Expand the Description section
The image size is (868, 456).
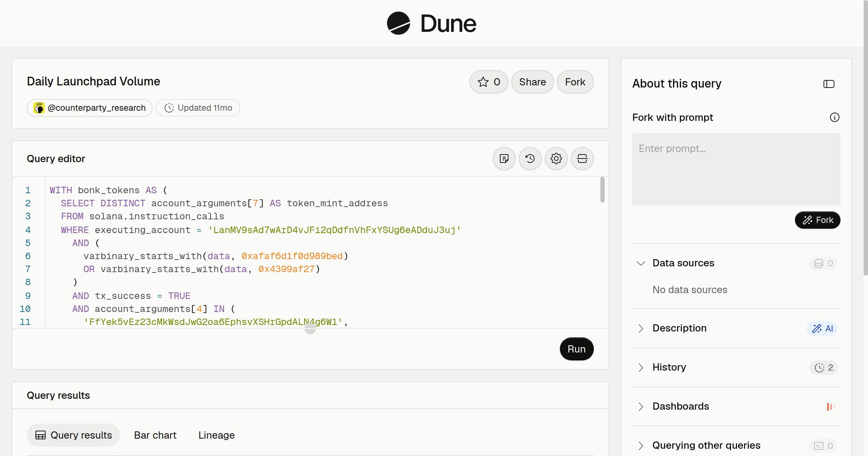point(641,328)
